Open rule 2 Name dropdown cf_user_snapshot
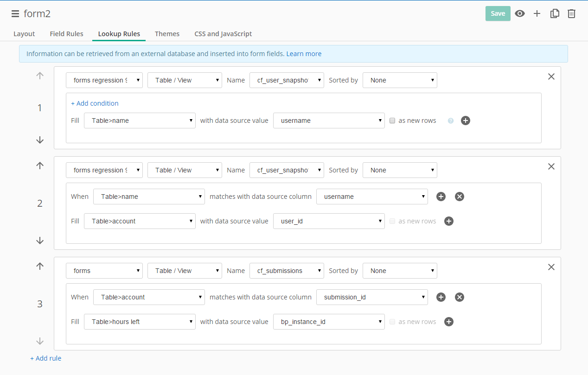 click(287, 170)
